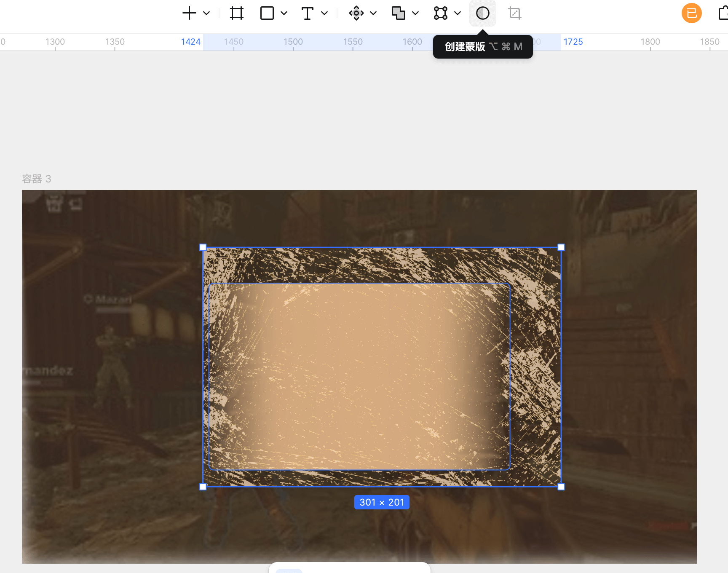The height and width of the screenshot is (573, 728).
Task: Select the rectangle shape tool
Action: point(267,13)
